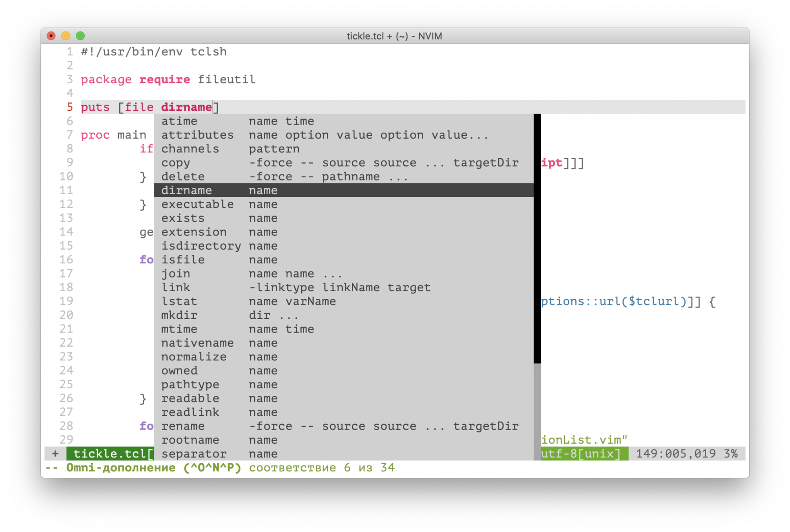790x532 pixels.
Task: Choose rootname from the completion popup
Action: click(x=344, y=440)
